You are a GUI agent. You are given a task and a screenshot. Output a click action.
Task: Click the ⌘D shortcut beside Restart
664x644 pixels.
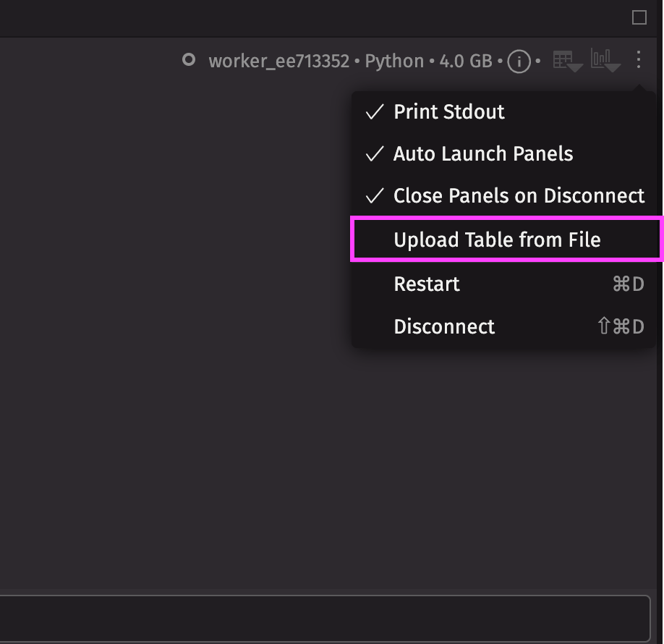coord(627,284)
